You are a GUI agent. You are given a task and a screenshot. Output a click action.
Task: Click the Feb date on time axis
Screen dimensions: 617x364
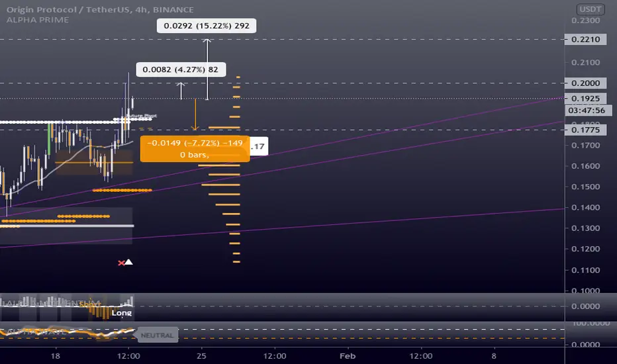(x=348, y=356)
